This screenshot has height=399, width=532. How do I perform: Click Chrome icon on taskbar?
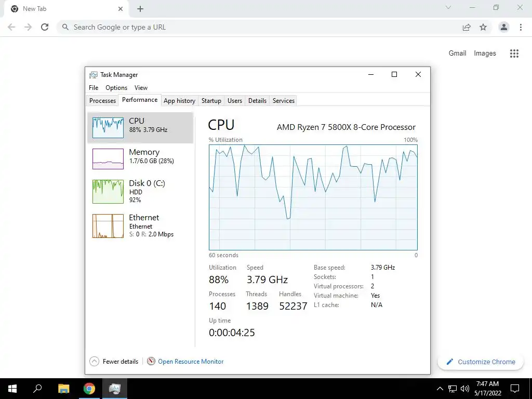[x=89, y=389]
